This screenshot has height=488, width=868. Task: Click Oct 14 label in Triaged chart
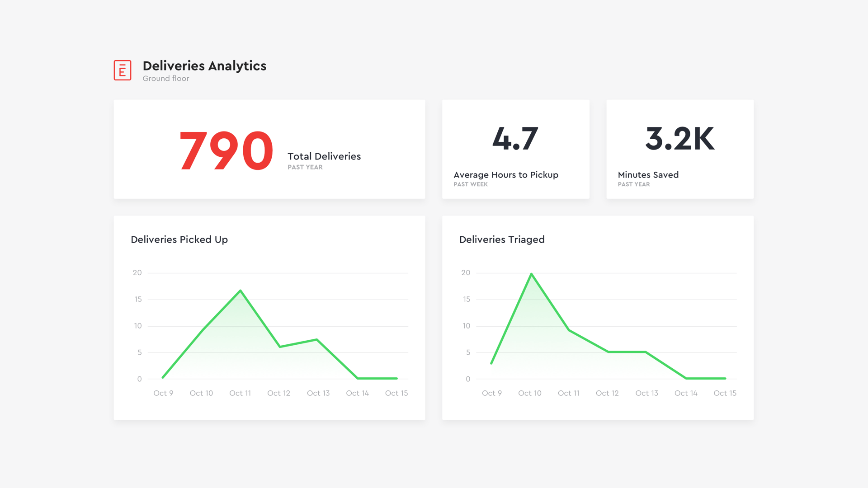pyautogui.click(x=686, y=393)
